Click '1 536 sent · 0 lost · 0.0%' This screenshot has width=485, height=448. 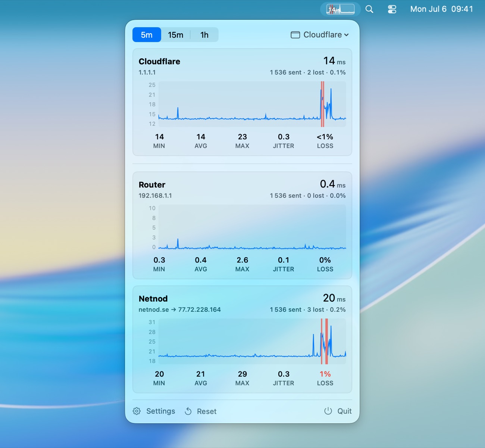pyautogui.click(x=308, y=196)
